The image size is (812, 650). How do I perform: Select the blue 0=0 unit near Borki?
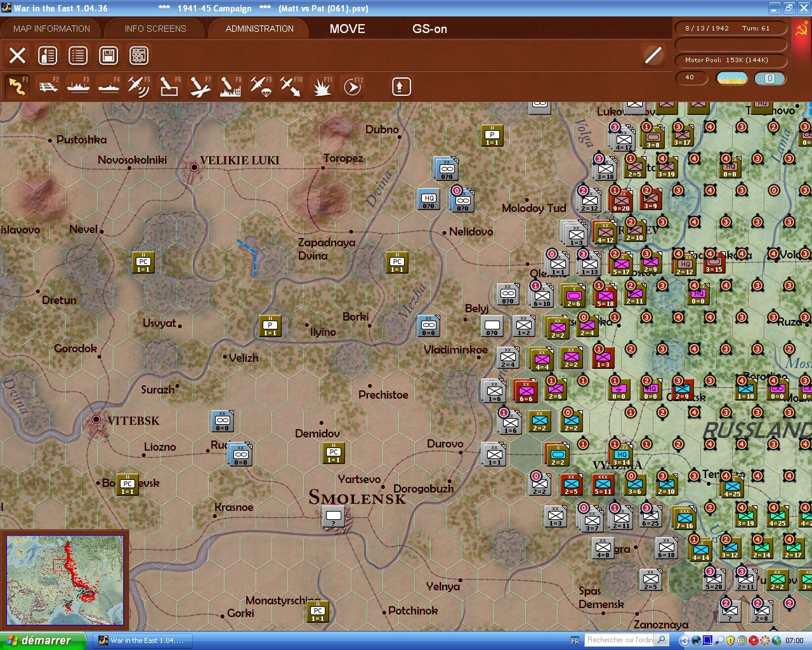(429, 326)
